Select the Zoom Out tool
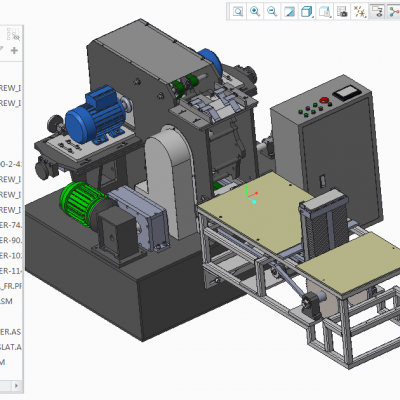 pyautogui.click(x=272, y=12)
